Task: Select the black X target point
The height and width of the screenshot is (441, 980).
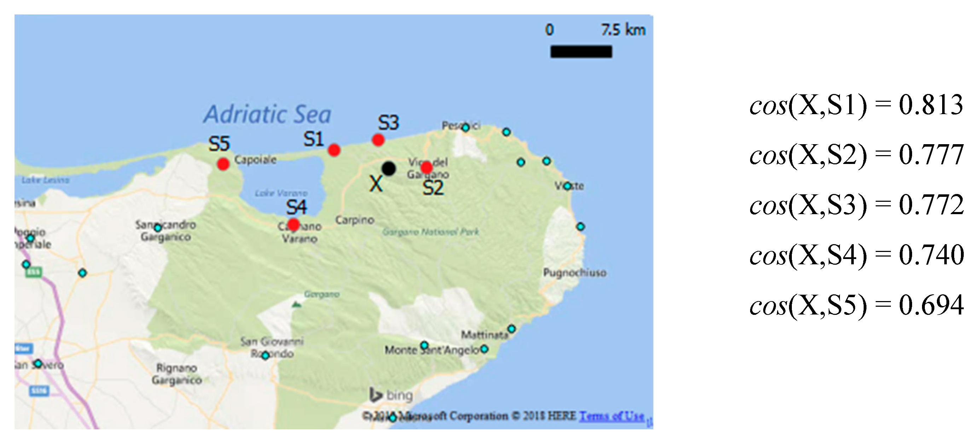Action: [388, 168]
